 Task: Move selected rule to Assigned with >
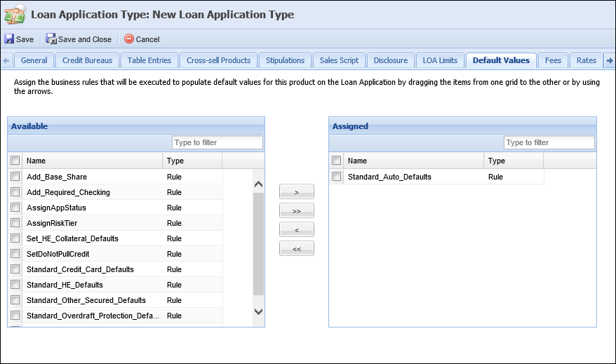297,191
